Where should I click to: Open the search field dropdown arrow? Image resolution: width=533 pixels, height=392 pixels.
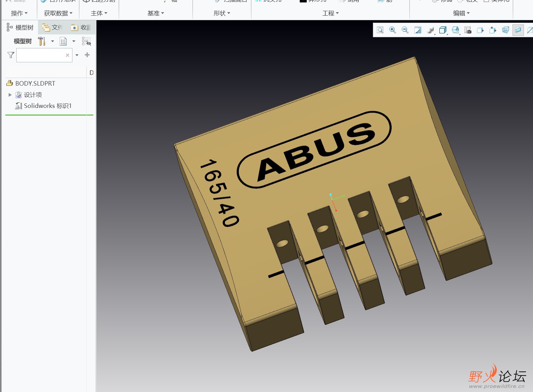[77, 55]
